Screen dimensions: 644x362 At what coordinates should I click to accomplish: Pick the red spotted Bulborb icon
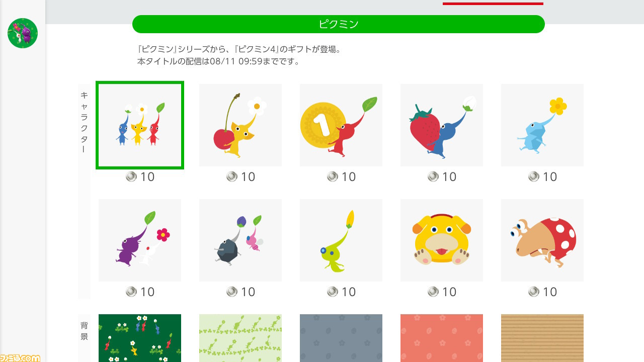(x=542, y=240)
